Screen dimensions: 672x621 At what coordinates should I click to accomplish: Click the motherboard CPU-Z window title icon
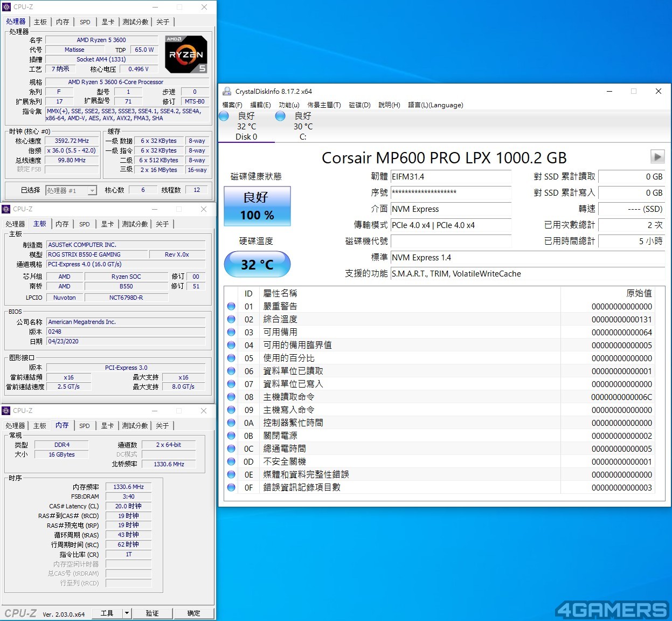pyautogui.click(x=6, y=209)
